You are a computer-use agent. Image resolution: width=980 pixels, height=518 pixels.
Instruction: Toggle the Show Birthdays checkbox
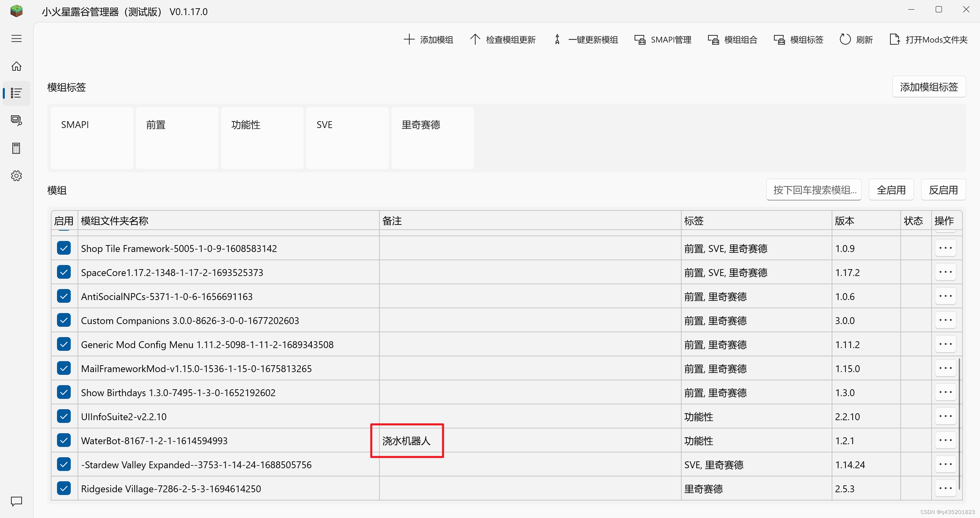pos(64,392)
